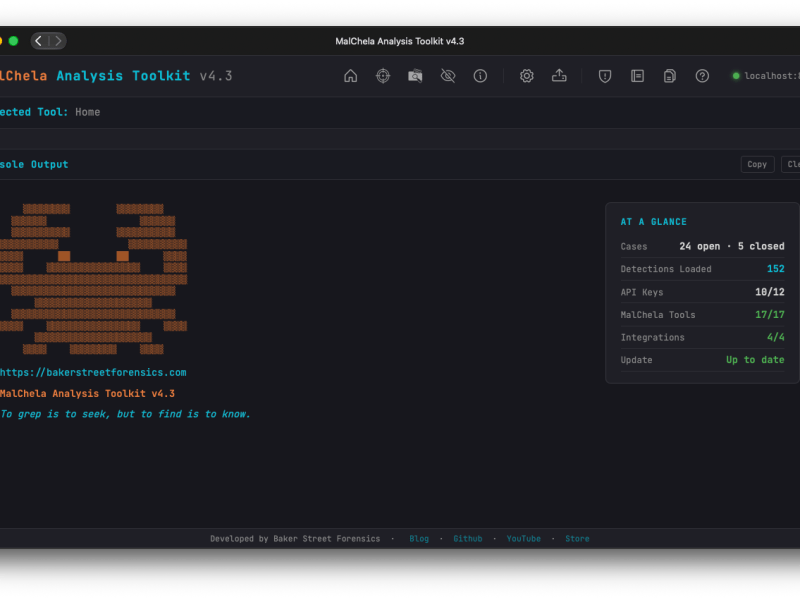Click the AT A GLANCE heading
Screen dimensions: 800x600
pos(654,222)
